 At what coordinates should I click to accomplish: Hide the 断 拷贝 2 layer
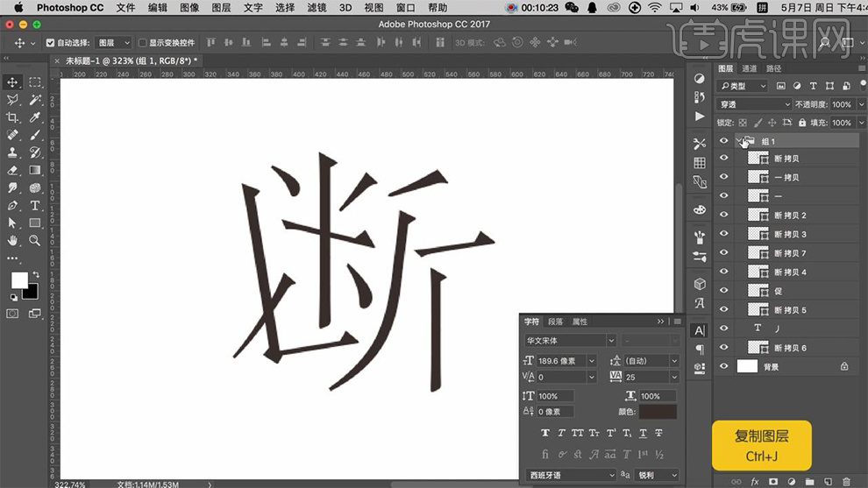tap(723, 215)
